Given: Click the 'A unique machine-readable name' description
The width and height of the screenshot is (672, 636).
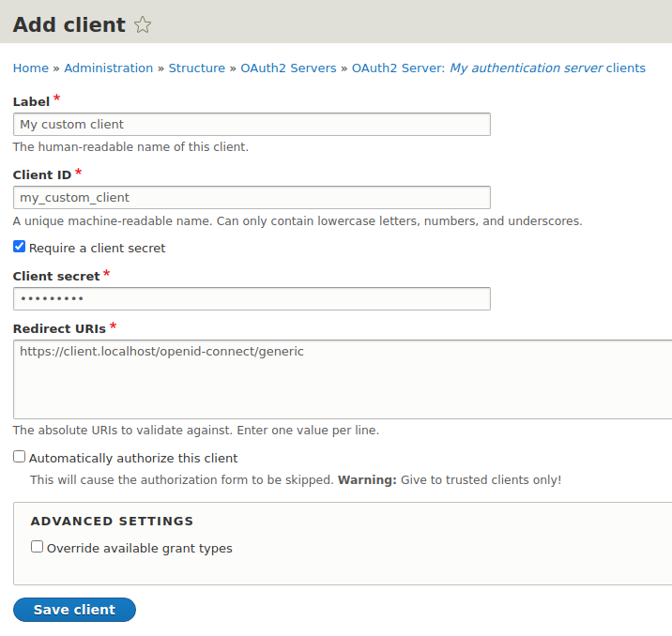Looking at the screenshot, I should point(112,221).
